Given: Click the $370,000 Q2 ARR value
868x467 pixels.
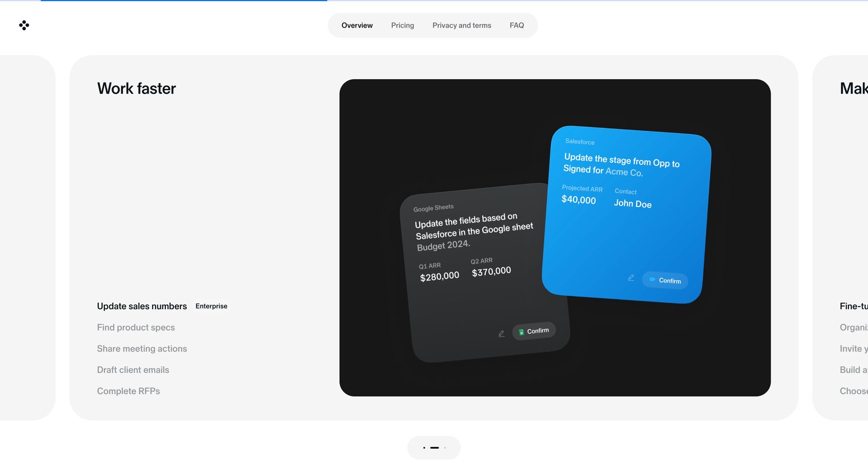Looking at the screenshot, I should click(491, 271).
